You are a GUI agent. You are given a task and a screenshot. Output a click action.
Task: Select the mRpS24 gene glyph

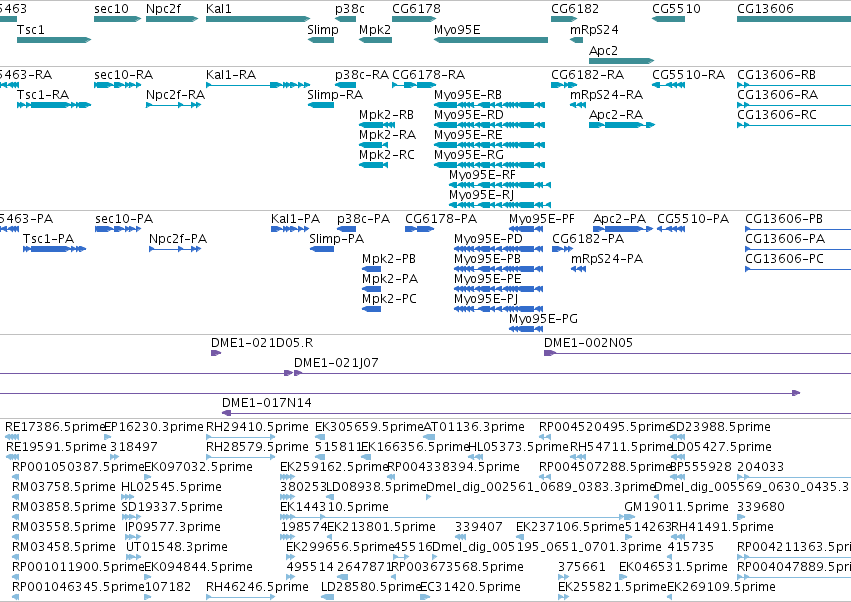pos(576,40)
